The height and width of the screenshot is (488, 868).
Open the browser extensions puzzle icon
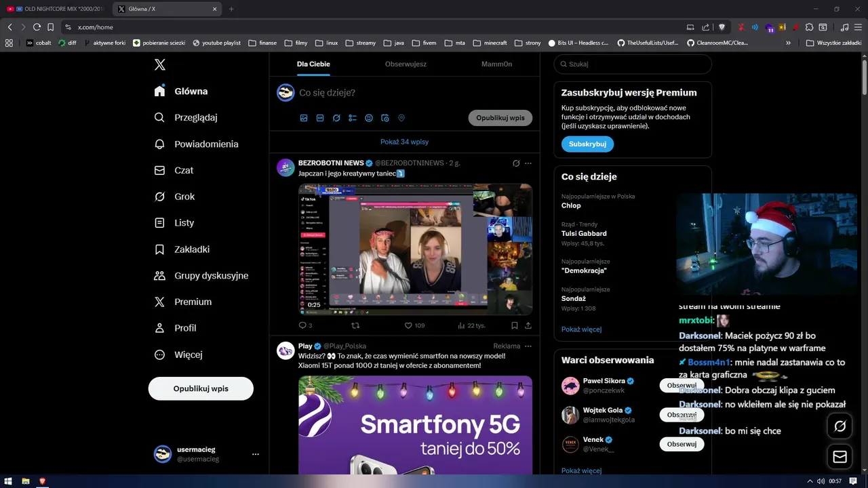809,27
